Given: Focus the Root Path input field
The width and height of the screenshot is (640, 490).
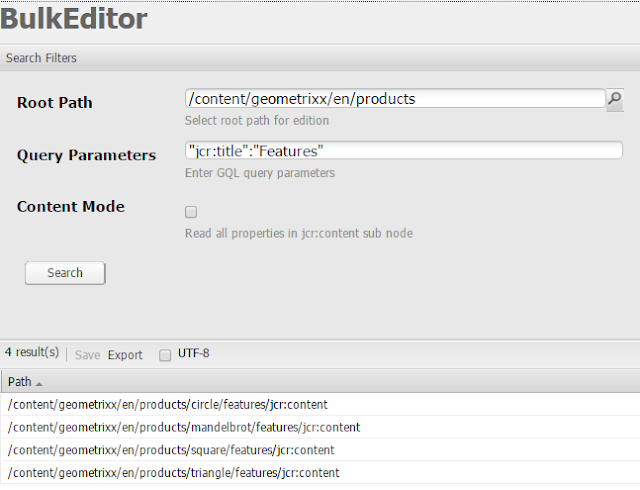Looking at the screenshot, I should (395, 99).
